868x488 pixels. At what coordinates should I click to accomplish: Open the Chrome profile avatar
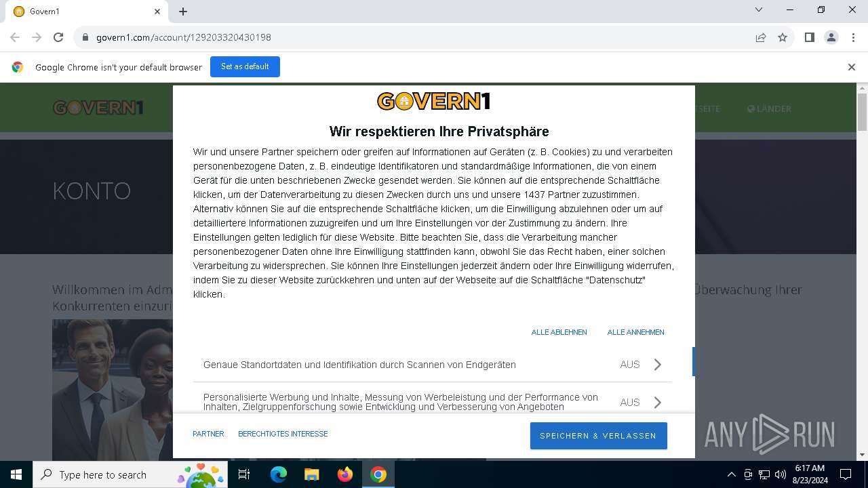831,37
